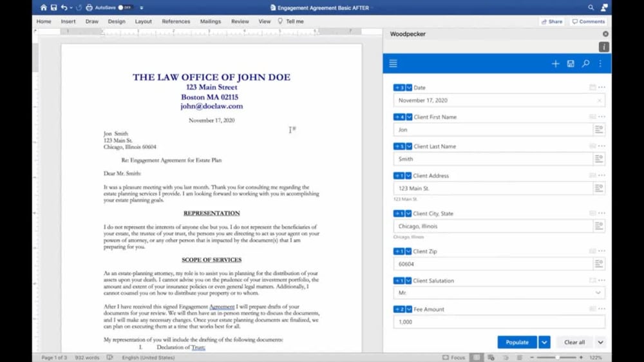644x362 pixels.
Task: Go to Word home screen icon
Action: click(x=44, y=7)
